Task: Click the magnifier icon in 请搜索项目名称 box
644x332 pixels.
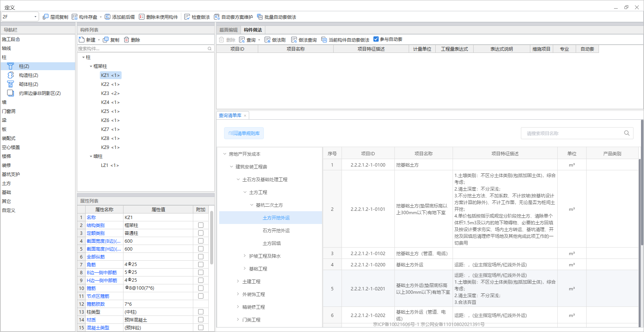Action: pos(627,133)
